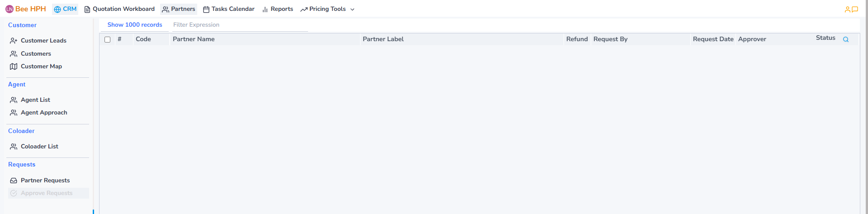
Task: Sort by Request Date column header
Action: (713, 39)
